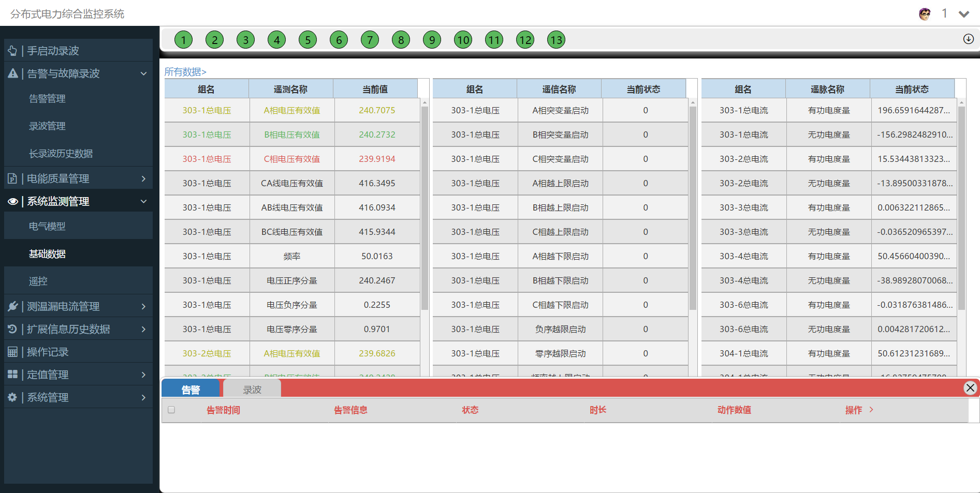This screenshot has height=493, width=980.
Task: Expand the 电能质量管理 menu chevron
Action: click(143, 178)
